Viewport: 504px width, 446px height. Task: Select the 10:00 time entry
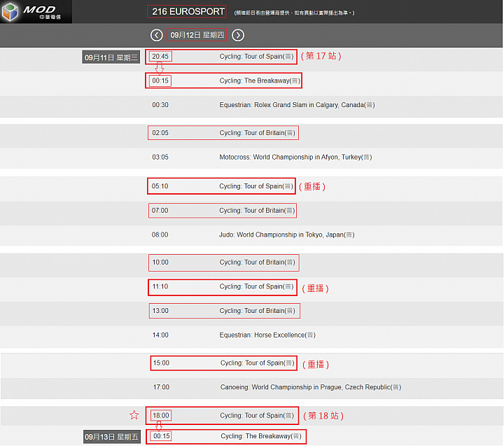(160, 262)
